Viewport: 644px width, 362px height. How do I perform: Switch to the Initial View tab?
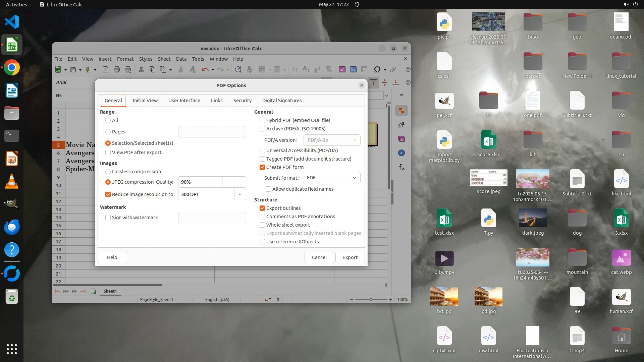pos(145,101)
